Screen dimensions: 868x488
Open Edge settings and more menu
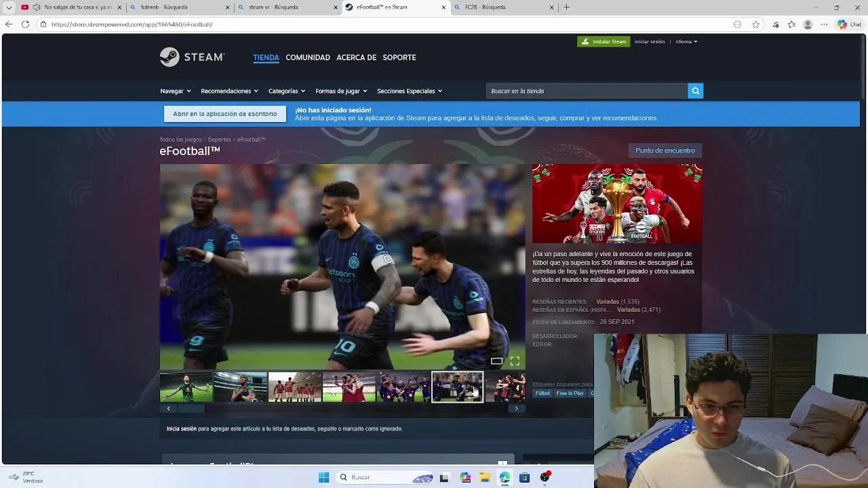click(824, 24)
